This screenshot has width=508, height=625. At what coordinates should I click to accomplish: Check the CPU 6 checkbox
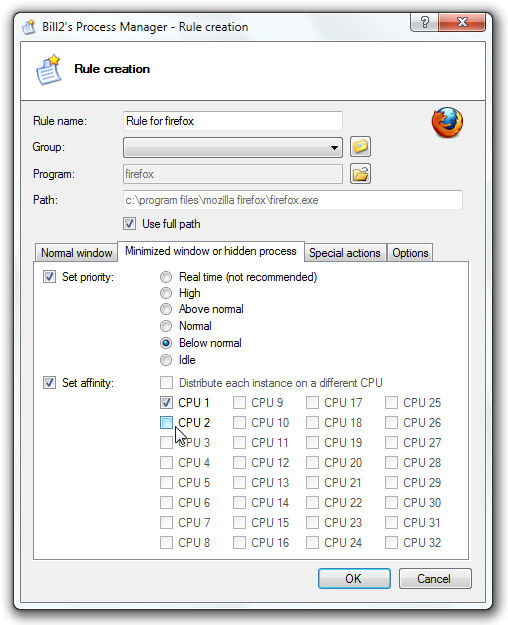(166, 503)
